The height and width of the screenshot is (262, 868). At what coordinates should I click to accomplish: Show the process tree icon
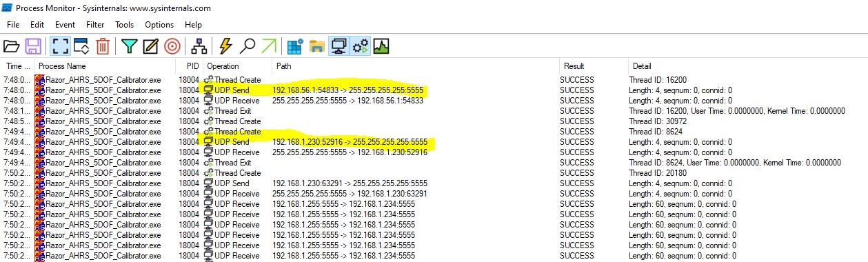(x=200, y=46)
